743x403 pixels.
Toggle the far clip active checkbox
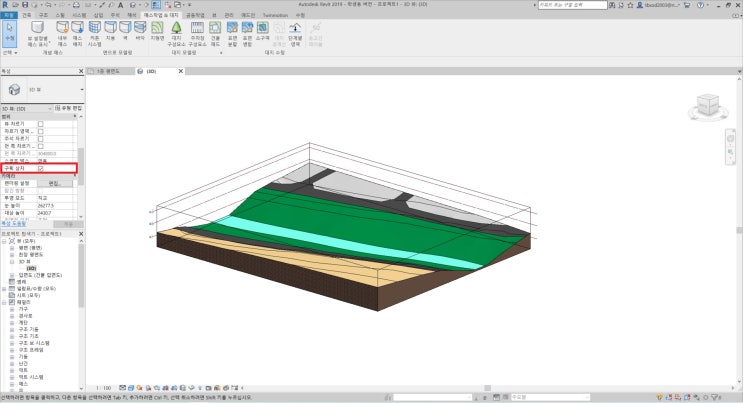click(40, 147)
